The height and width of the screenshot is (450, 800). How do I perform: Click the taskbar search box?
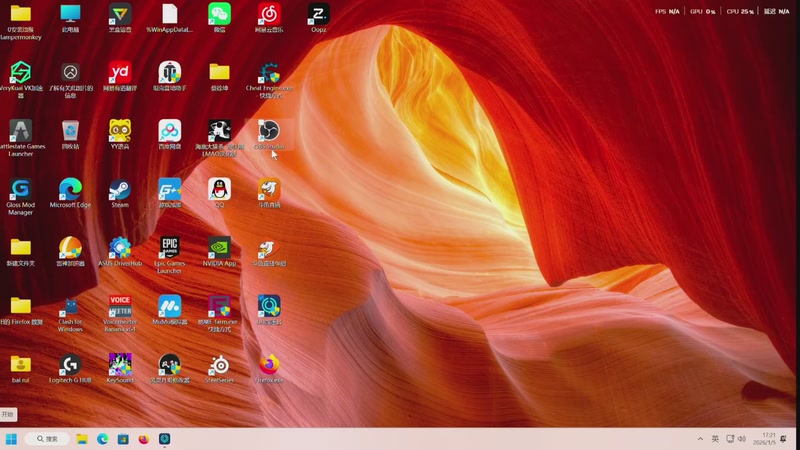(47, 439)
